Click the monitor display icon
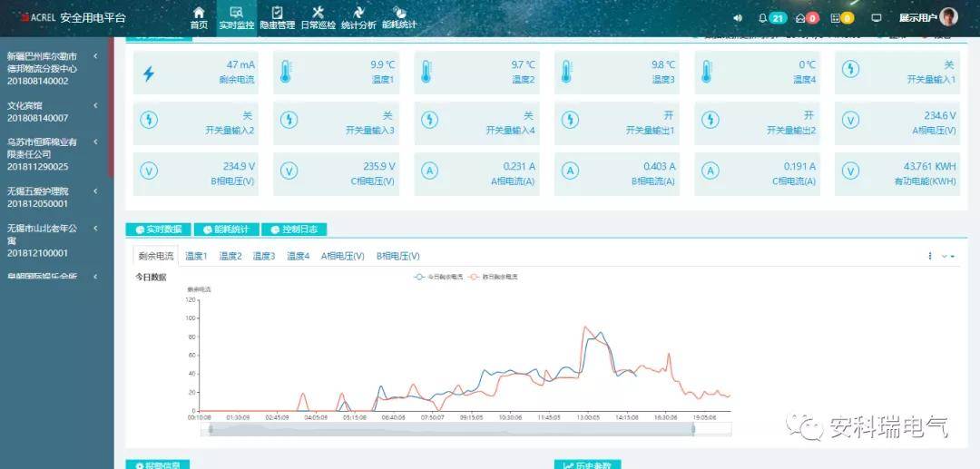The height and width of the screenshot is (469, 980). click(x=877, y=18)
